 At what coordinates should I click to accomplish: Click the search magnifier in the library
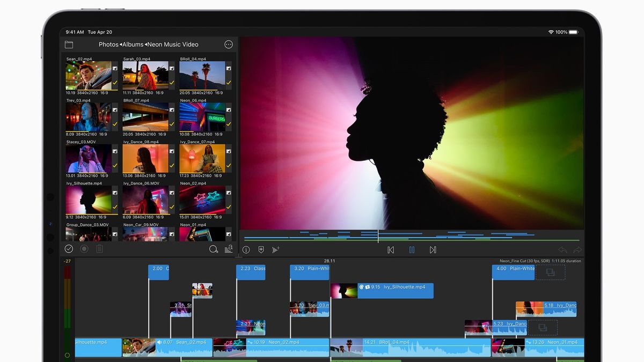213,249
